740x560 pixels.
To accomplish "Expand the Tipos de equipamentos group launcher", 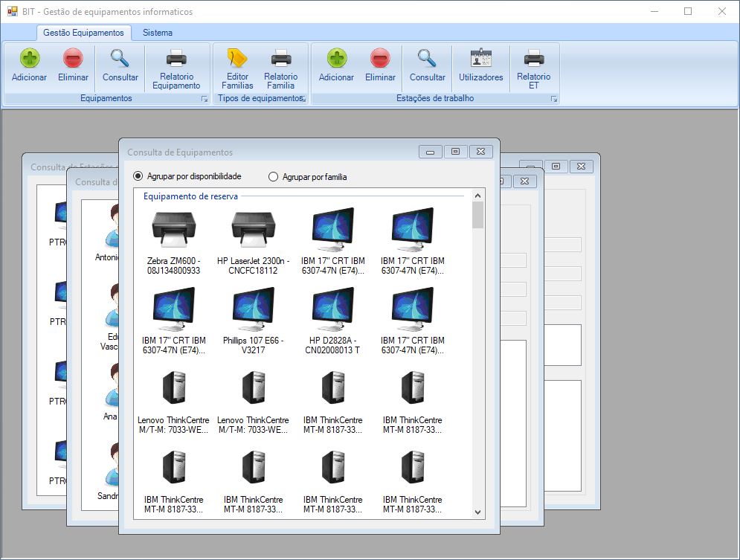I will 303,99.
